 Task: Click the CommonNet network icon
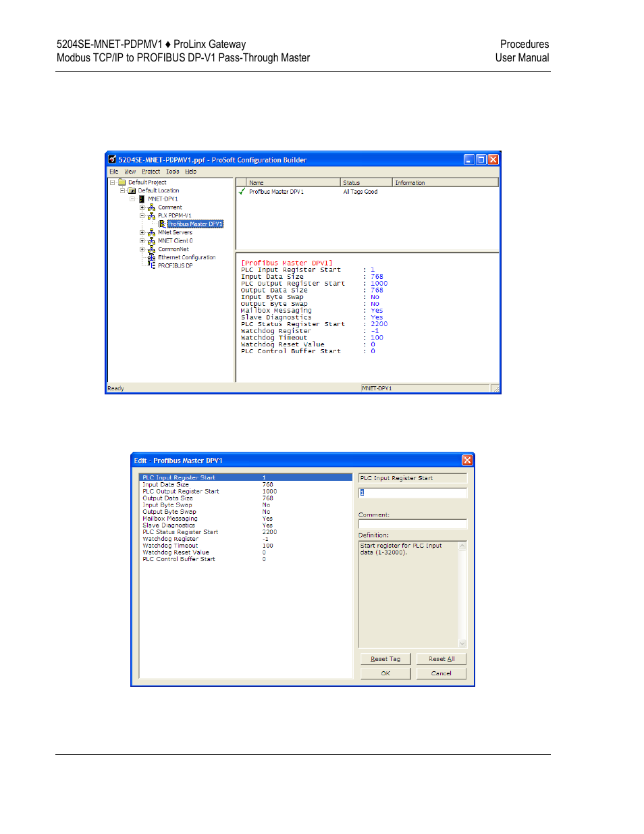point(152,249)
